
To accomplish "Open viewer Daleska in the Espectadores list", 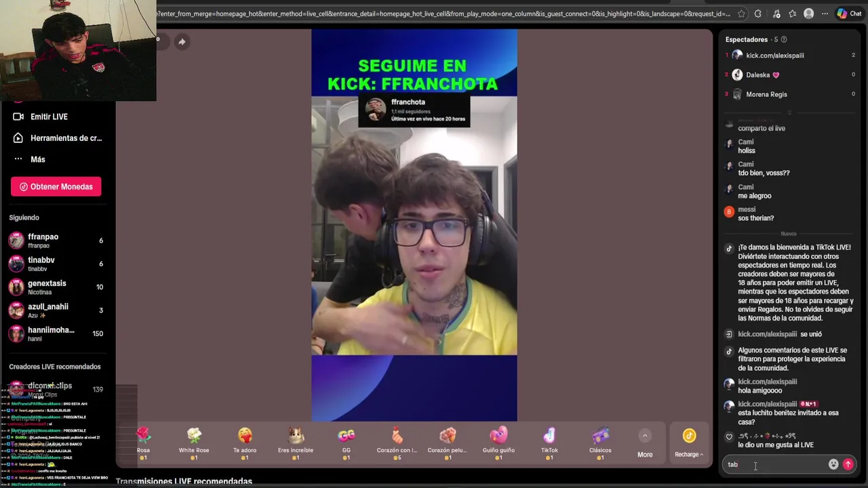I will 790,75.
